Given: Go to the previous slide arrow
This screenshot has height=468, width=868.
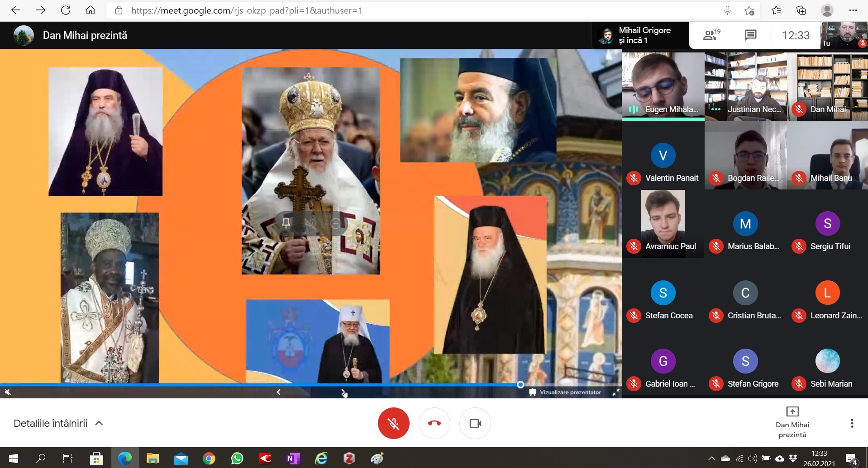Looking at the screenshot, I should point(279,392).
